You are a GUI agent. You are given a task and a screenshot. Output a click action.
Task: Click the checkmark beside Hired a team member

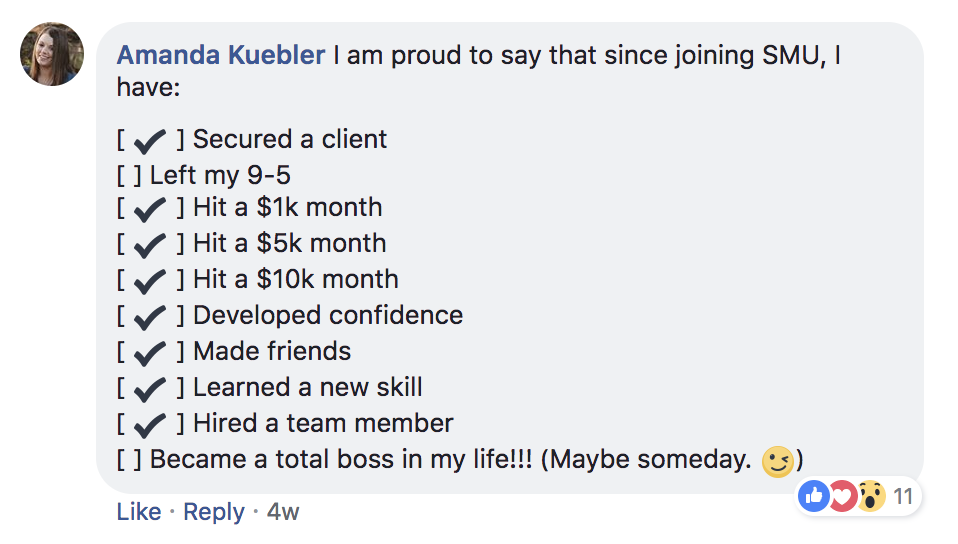click(149, 425)
